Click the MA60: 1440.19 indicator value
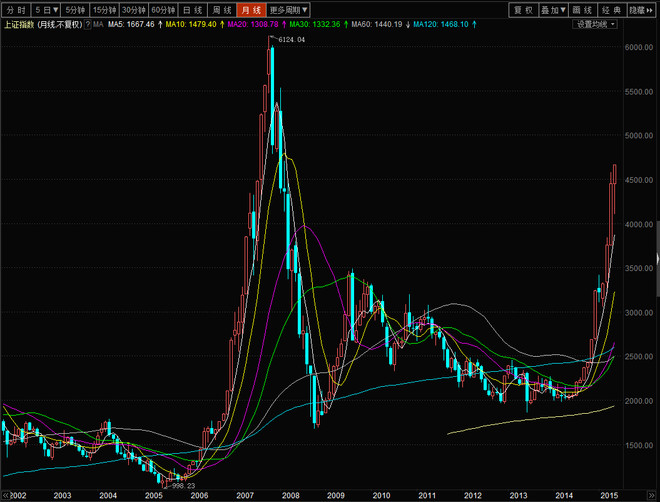This screenshot has width=660, height=502. click(377, 24)
